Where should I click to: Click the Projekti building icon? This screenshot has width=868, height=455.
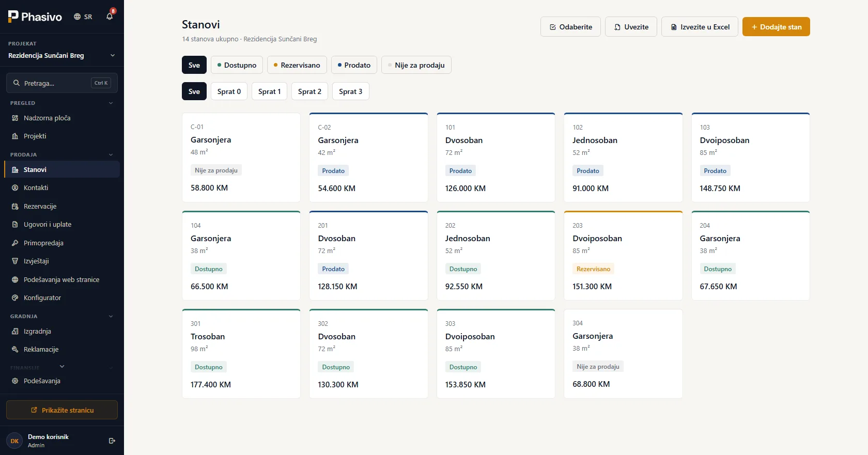coord(15,136)
